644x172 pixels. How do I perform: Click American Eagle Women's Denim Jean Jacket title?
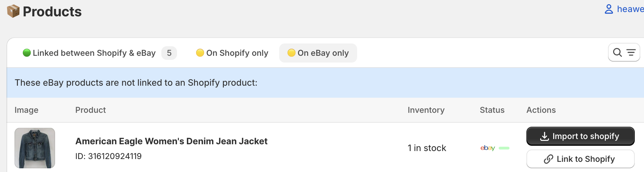(171, 141)
